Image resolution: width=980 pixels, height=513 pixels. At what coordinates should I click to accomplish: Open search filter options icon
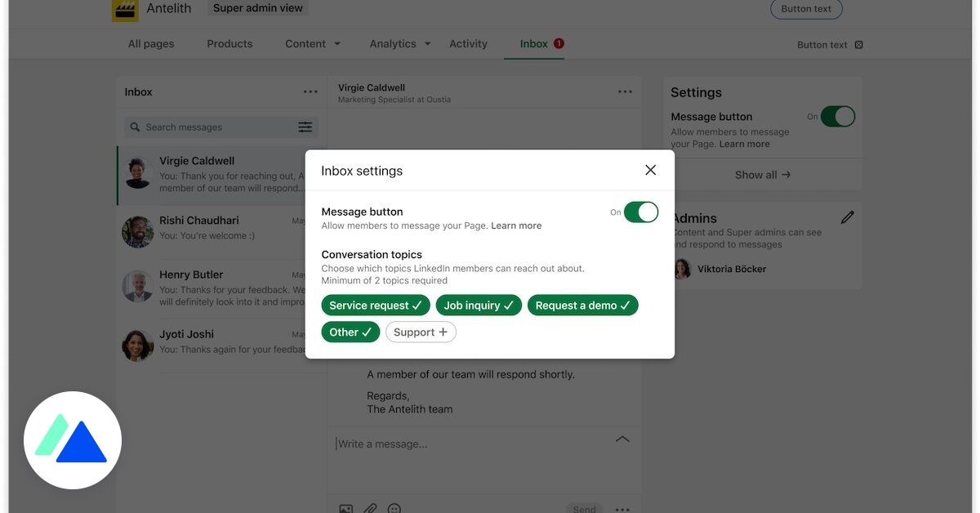coord(305,127)
